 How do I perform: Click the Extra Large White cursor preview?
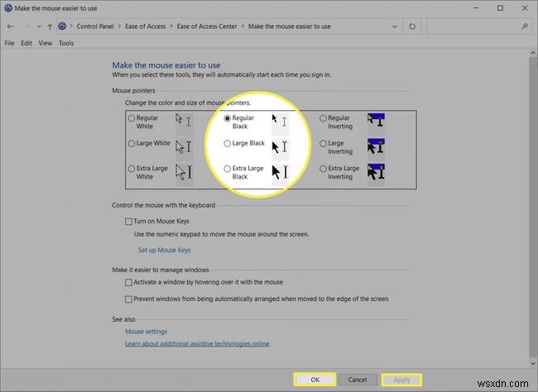point(185,174)
